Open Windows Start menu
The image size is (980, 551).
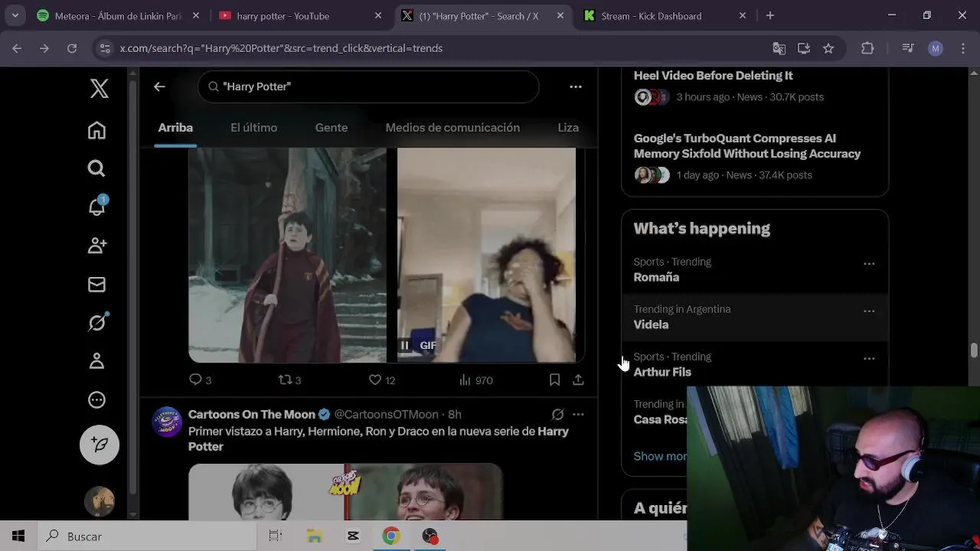[18, 536]
